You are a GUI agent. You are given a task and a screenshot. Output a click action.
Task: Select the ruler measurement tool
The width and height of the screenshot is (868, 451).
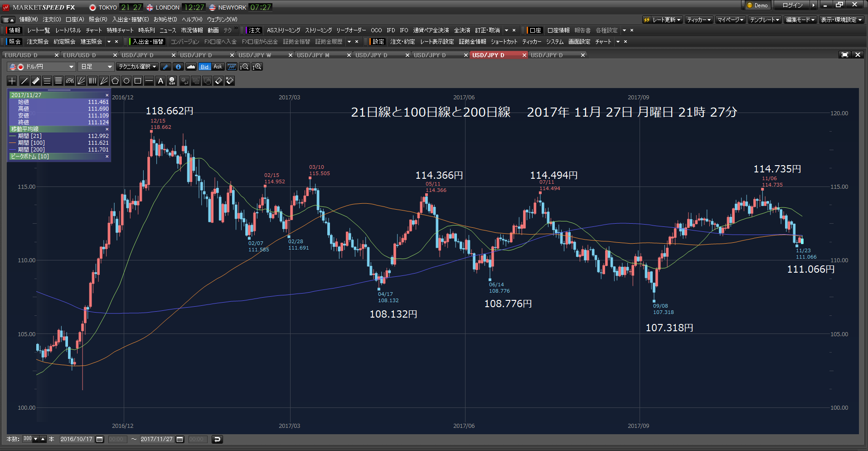(x=35, y=81)
